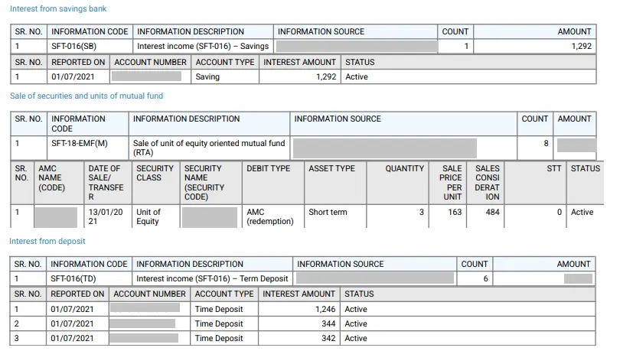The height and width of the screenshot is (364, 620).
Task: Click the 'Interest from savings bank' heading
Action: pos(58,8)
